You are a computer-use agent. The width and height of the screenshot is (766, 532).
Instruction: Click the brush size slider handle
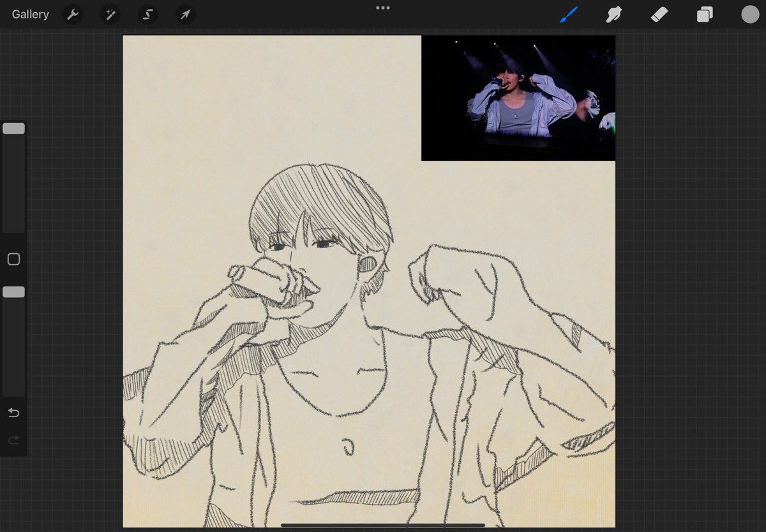tap(13, 128)
